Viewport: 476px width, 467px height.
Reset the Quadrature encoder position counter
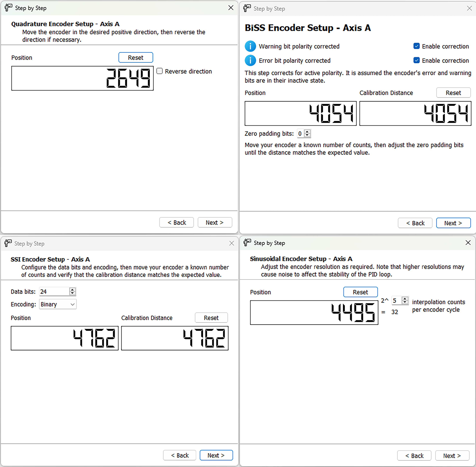tap(136, 57)
